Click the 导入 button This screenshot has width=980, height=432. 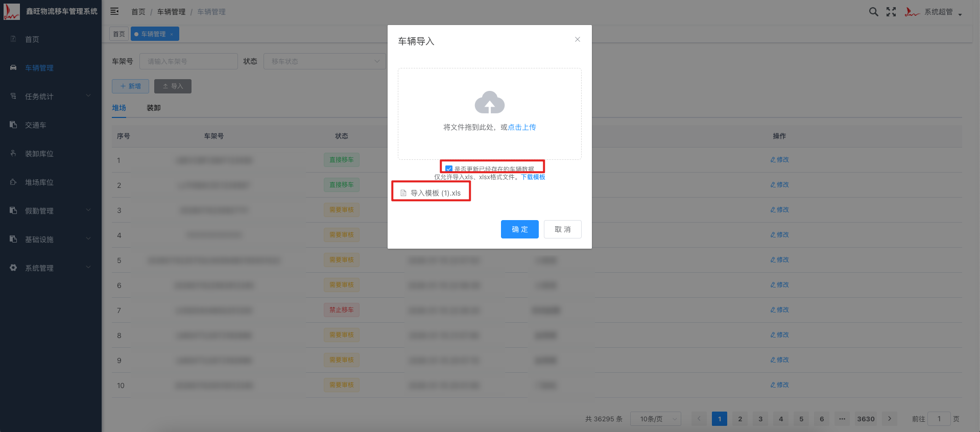(x=173, y=86)
